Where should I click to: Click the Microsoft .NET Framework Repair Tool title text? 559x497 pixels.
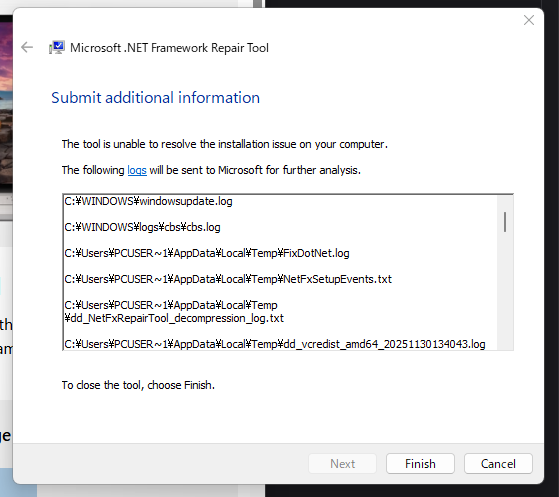point(169,48)
